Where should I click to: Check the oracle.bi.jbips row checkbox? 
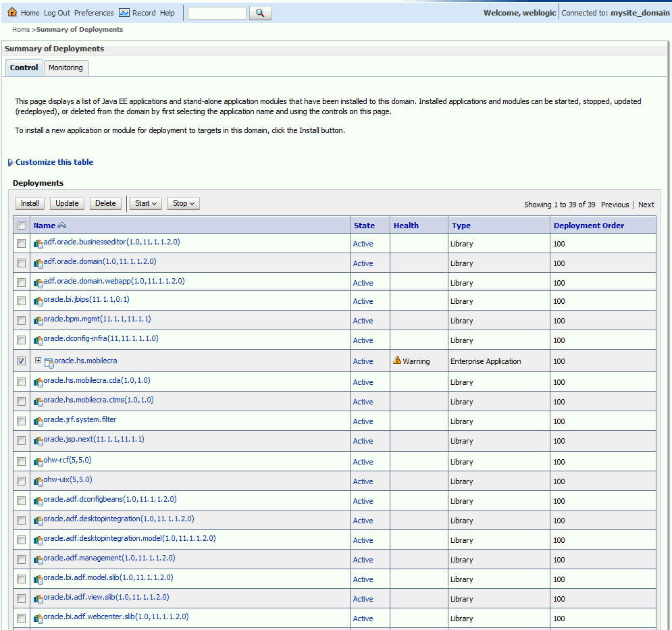[x=21, y=301]
